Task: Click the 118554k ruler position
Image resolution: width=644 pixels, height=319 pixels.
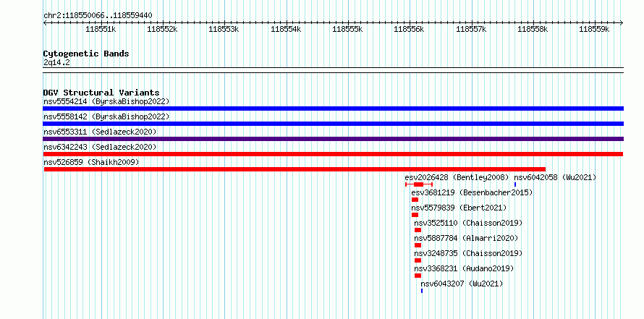Action: point(287,29)
